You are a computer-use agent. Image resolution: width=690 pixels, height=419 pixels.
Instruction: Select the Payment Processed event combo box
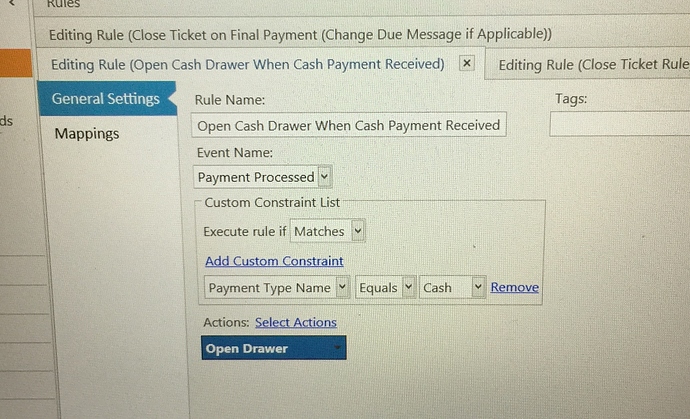(x=262, y=177)
